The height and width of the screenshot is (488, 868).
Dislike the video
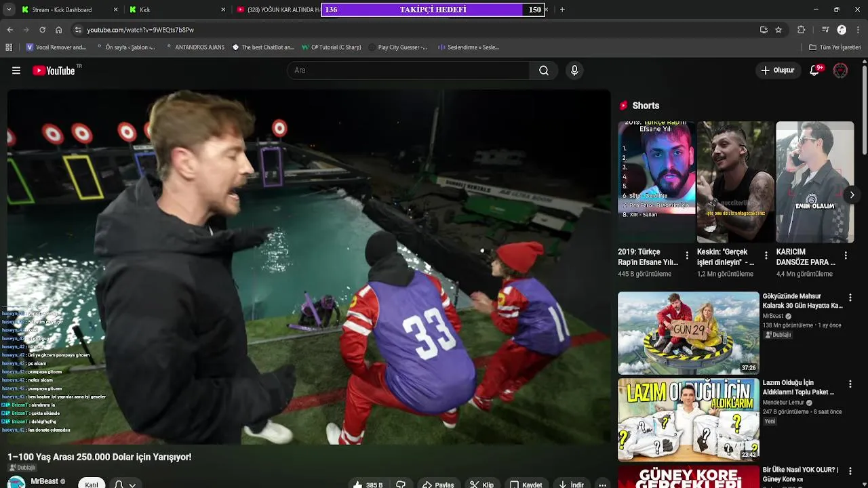[401, 485]
